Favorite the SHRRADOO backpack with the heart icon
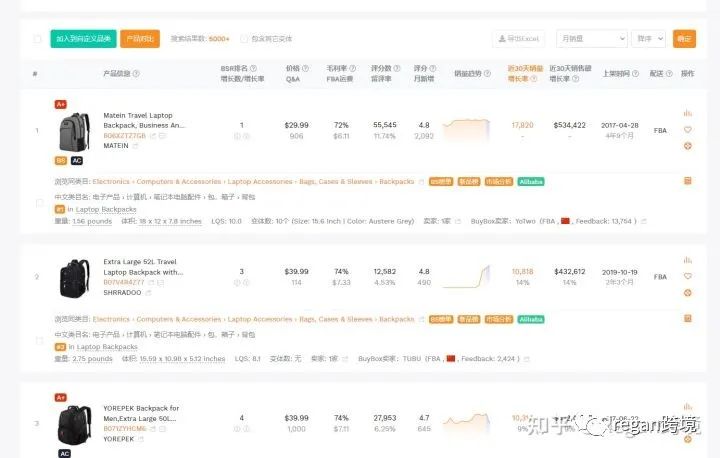Viewport: 720px width, 458px height. coord(687,276)
